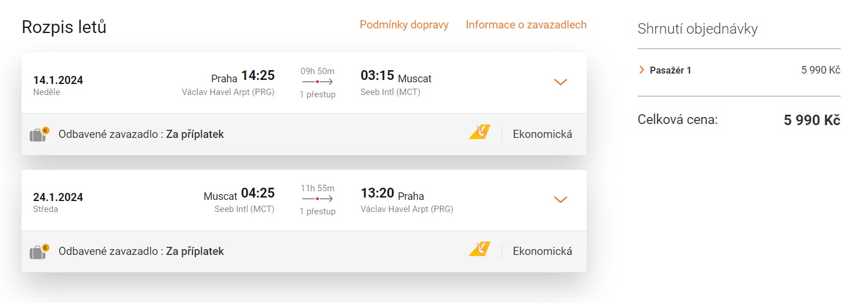Click the luggage icon on the 14.1.2024 flight
This screenshot has height=303, width=868.
pos(39,134)
